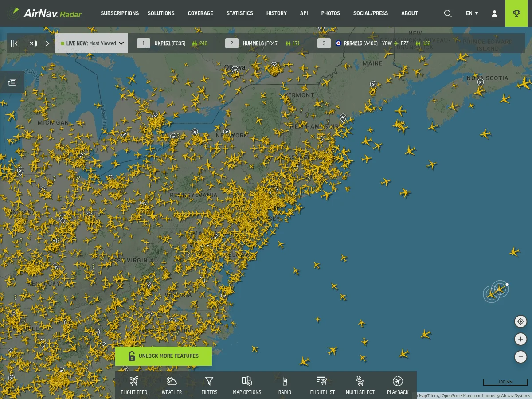The image size is (532, 399).
Task: Toggle Multi Select mode
Action: [x=360, y=385]
